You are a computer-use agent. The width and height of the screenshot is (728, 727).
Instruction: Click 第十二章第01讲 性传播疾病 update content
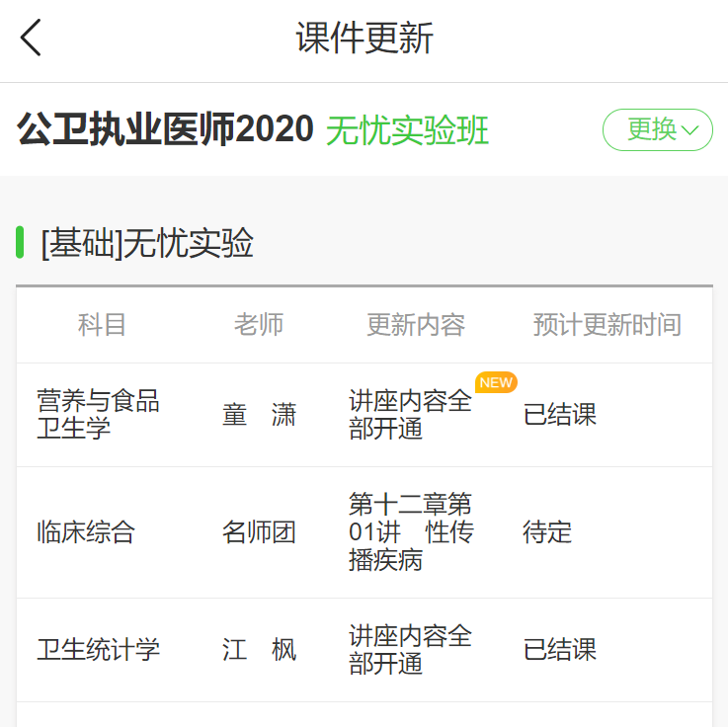click(x=411, y=533)
